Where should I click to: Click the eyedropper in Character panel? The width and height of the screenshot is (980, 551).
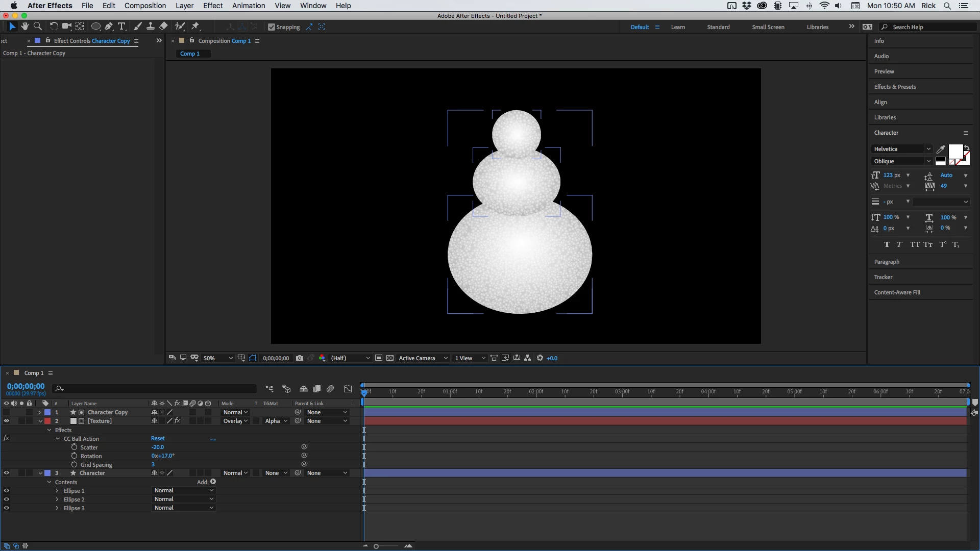tap(940, 149)
